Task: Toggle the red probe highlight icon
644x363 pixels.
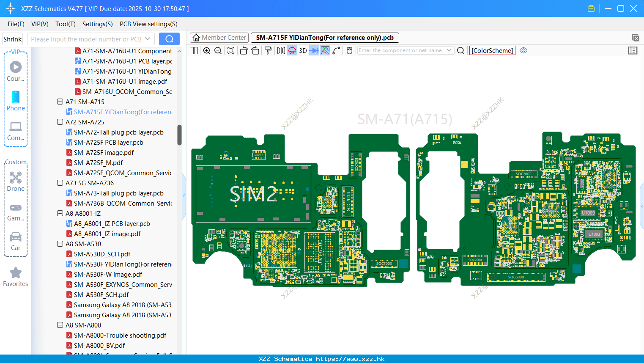Action: [x=292, y=50]
